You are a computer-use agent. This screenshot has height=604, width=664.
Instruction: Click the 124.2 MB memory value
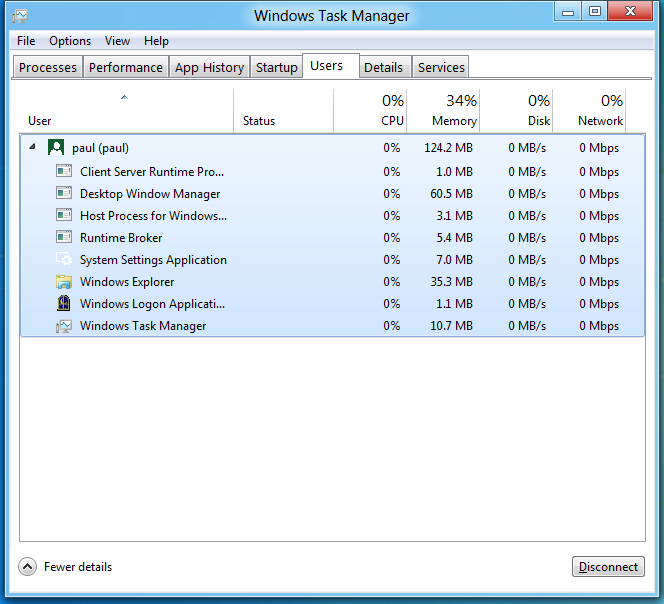tap(448, 147)
